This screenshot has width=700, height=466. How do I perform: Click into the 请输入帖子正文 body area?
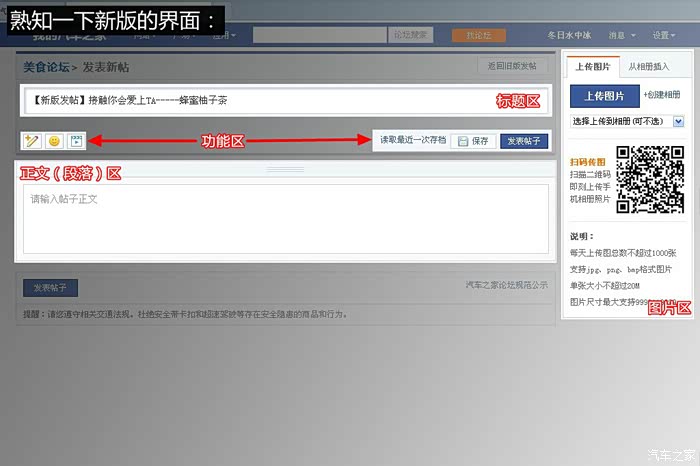[286, 219]
